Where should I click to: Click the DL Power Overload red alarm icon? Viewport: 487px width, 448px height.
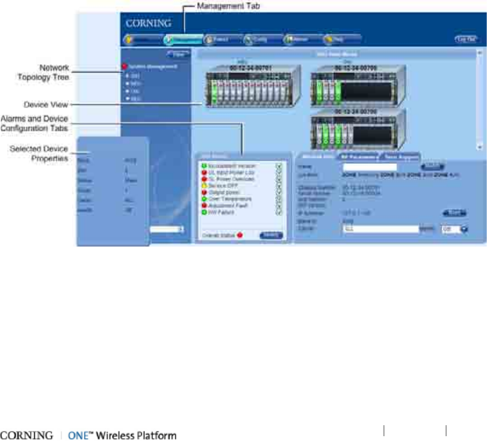pyautogui.click(x=204, y=179)
